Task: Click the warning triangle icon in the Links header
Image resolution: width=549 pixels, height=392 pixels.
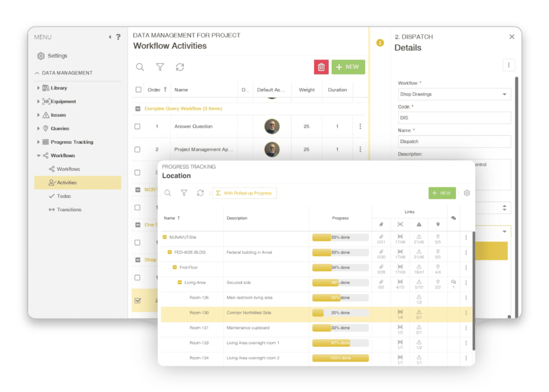Action: 419,224
